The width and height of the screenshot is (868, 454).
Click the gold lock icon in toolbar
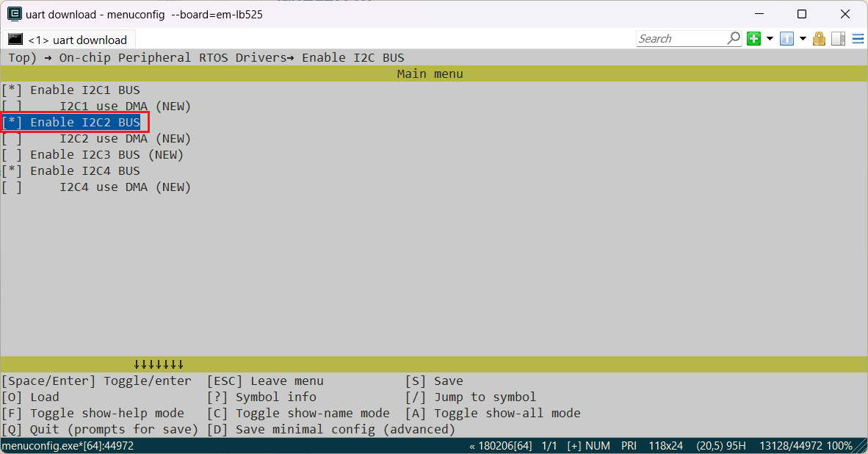pyautogui.click(x=819, y=39)
